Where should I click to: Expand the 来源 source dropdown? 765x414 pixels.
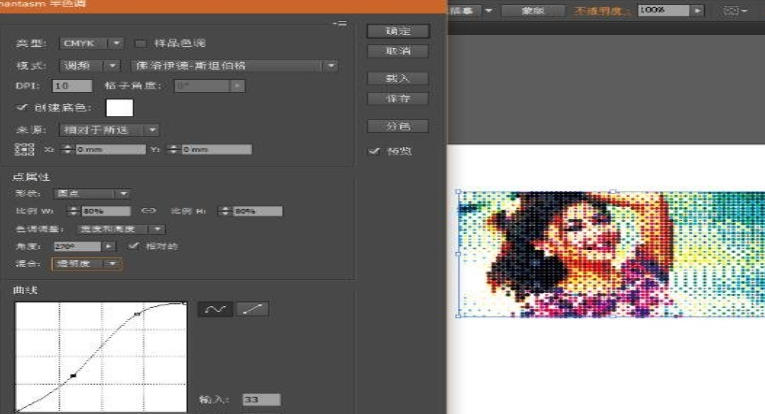point(109,129)
